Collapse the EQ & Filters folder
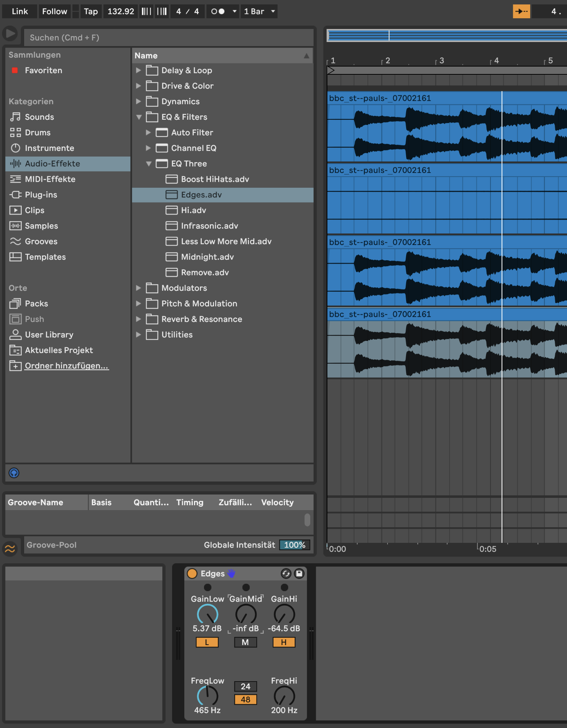 [139, 117]
